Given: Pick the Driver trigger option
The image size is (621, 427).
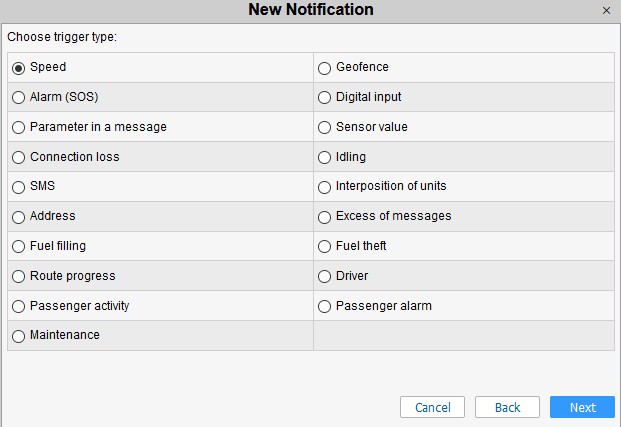Looking at the screenshot, I should (x=325, y=277).
